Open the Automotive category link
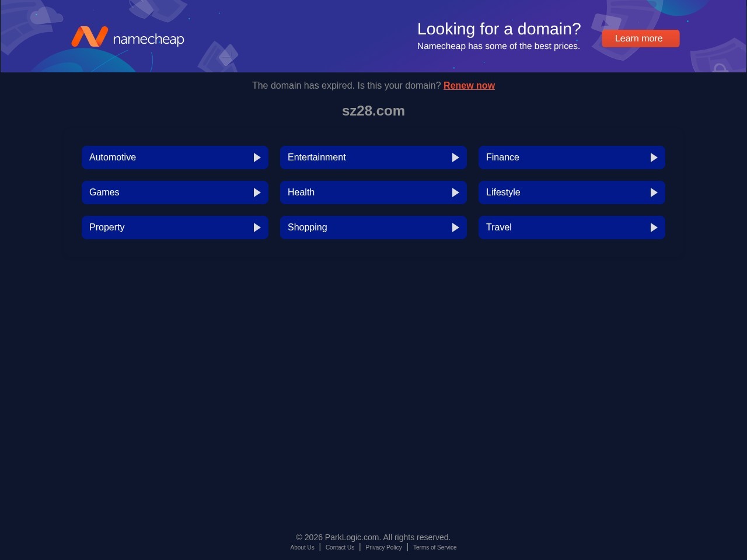The height and width of the screenshot is (560, 747). coord(175,157)
